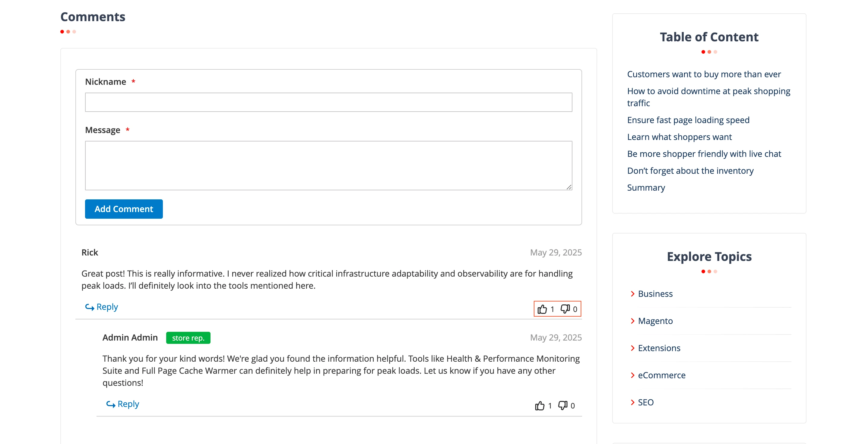This screenshot has height=444, width=868.
Task: Click inside the Nickname field
Action: click(x=328, y=101)
